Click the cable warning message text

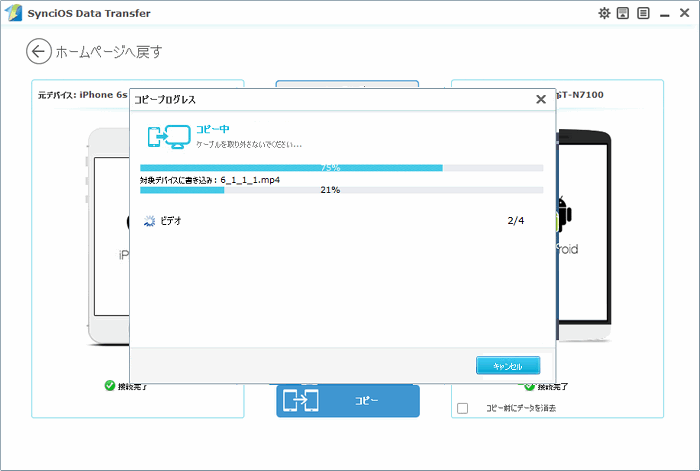249,145
